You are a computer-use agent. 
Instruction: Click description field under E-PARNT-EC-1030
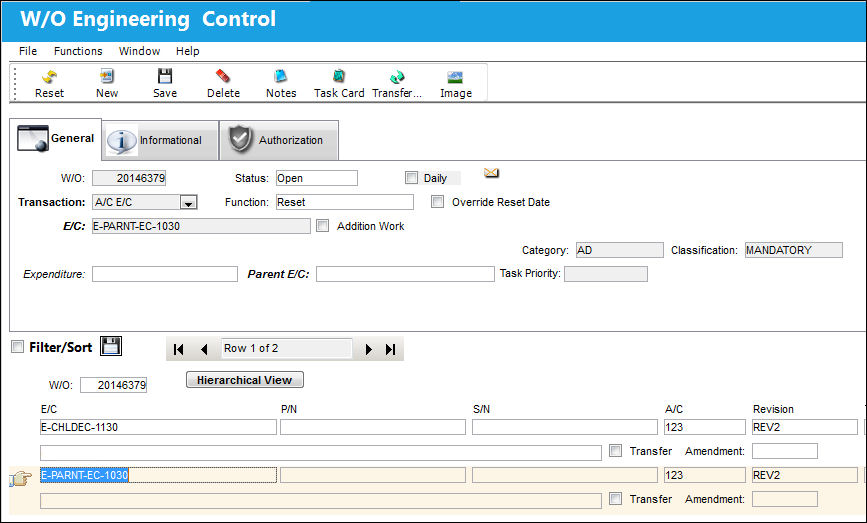pyautogui.click(x=321, y=501)
